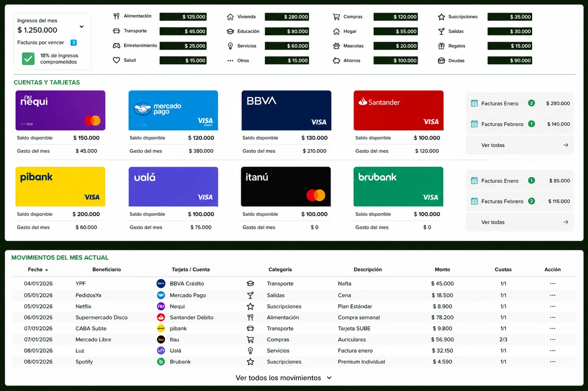Click the Cuotas column header
This screenshot has height=391, width=588.
(503, 269)
